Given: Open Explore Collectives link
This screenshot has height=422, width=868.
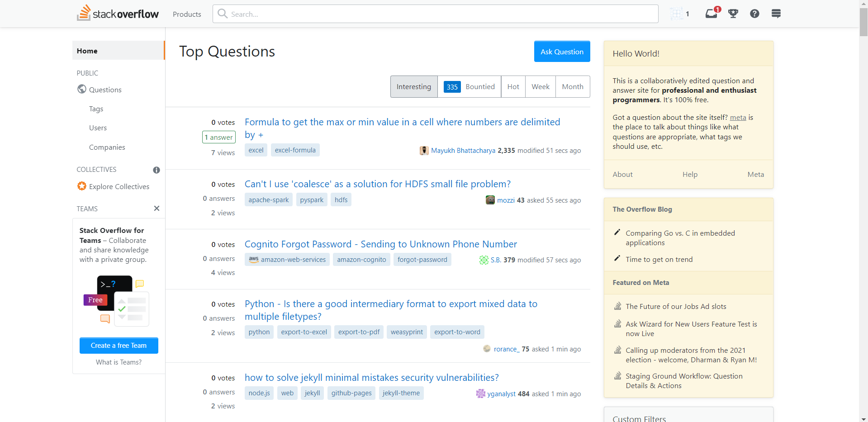Looking at the screenshot, I should (119, 186).
